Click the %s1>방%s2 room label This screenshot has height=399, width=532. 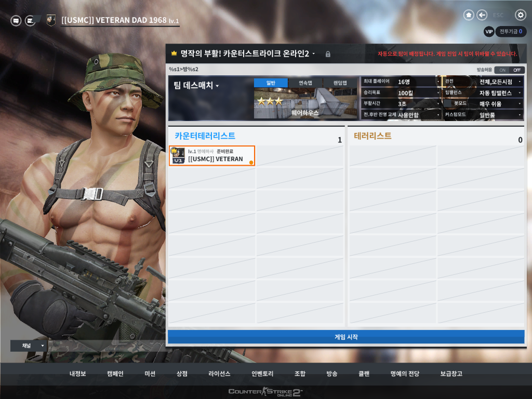pos(183,69)
